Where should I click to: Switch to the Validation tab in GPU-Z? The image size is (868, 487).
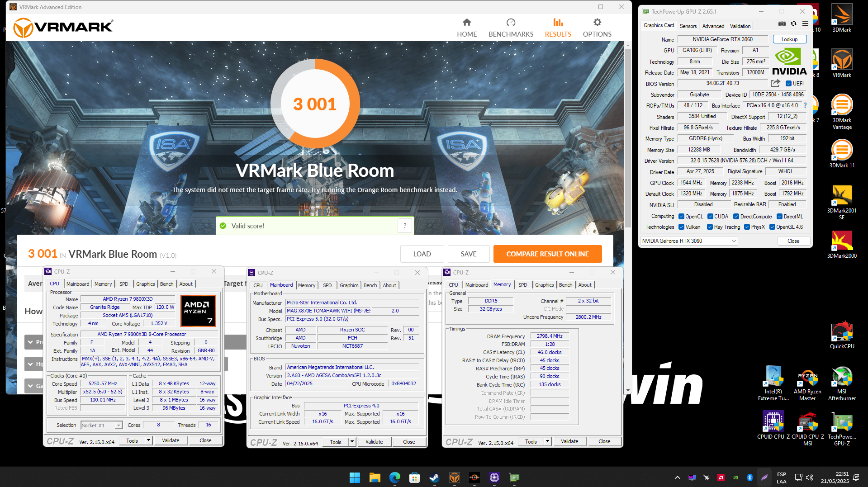740,26
